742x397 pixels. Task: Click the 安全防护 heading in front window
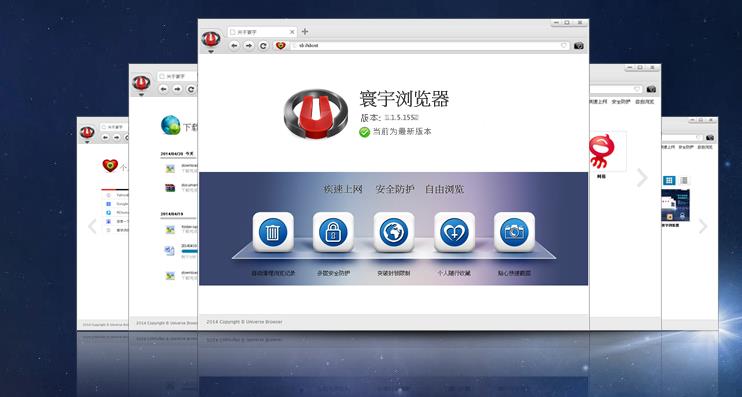pyautogui.click(x=395, y=189)
